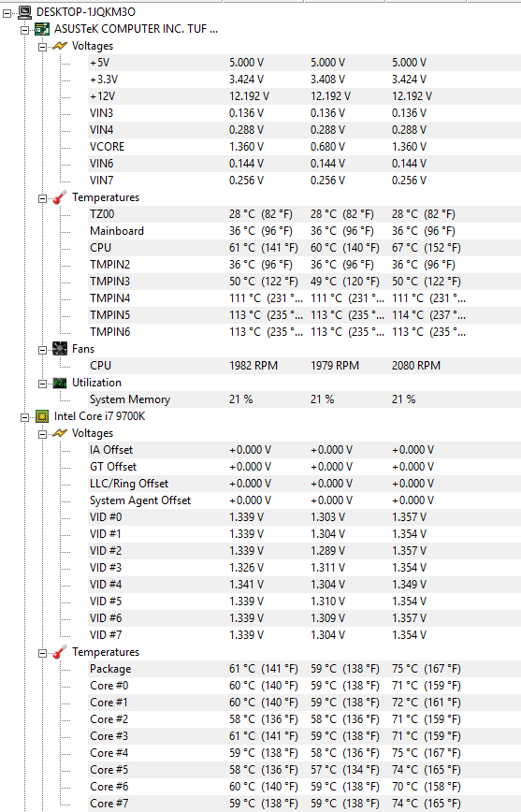Image resolution: width=521 pixels, height=812 pixels.
Task: Collapse the Fans section
Action: point(43,350)
